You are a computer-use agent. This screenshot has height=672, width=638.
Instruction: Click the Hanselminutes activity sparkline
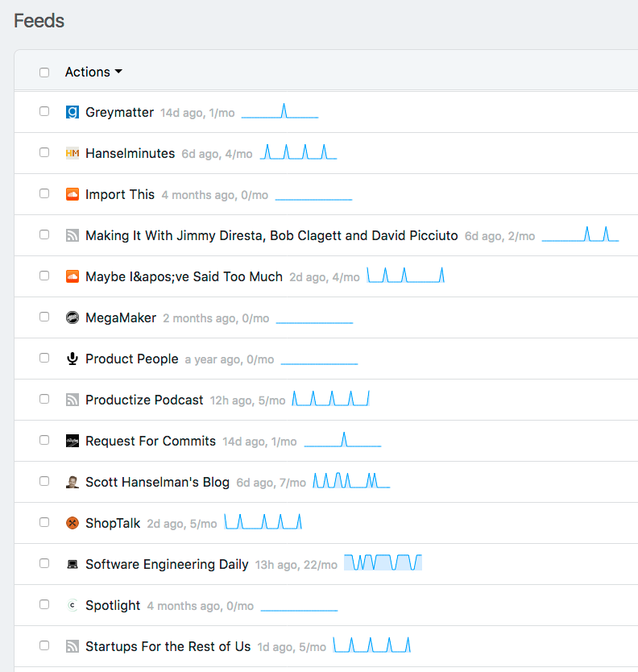pos(299,151)
